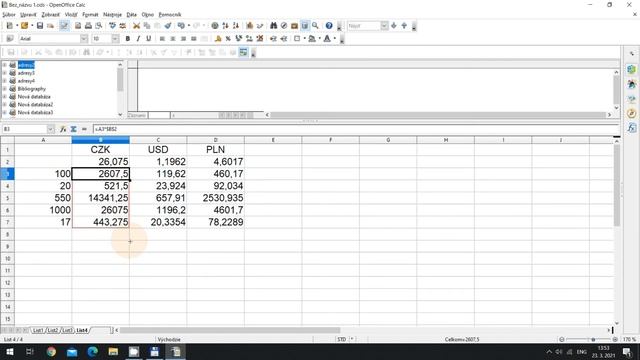Click the Gallery icon
640x360 pixels.
294,26
